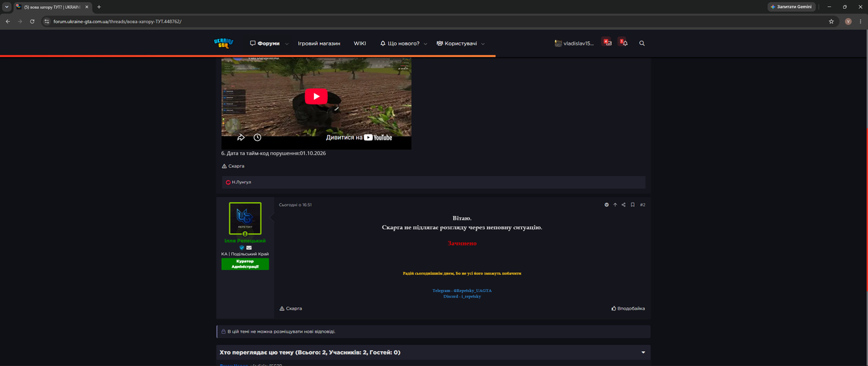Open the WIKI page
Image resolution: width=868 pixels, height=366 pixels.
click(x=359, y=43)
